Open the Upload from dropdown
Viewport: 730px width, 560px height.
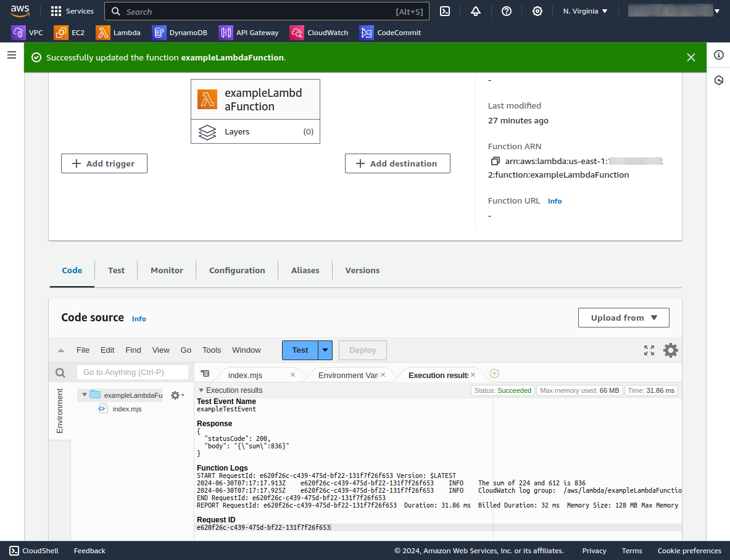point(623,318)
